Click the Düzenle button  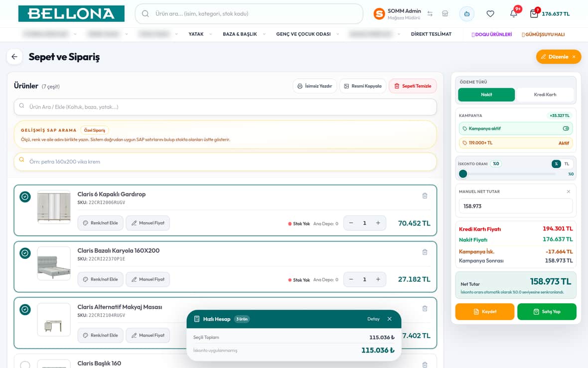(559, 57)
